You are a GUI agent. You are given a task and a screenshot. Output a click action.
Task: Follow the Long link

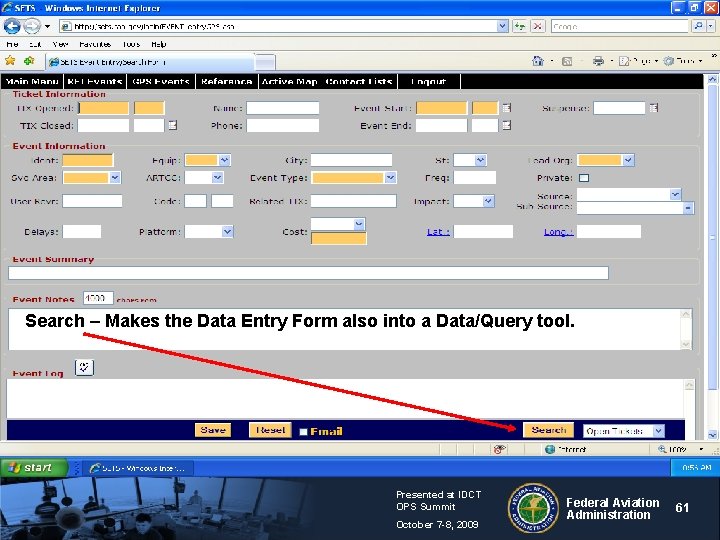pyautogui.click(x=558, y=232)
